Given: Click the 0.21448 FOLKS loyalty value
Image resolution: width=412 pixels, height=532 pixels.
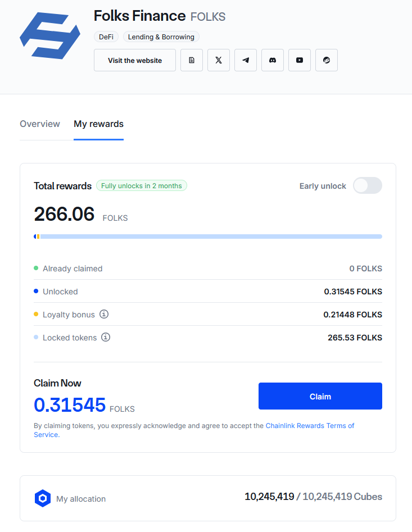Looking at the screenshot, I should pyautogui.click(x=352, y=315).
